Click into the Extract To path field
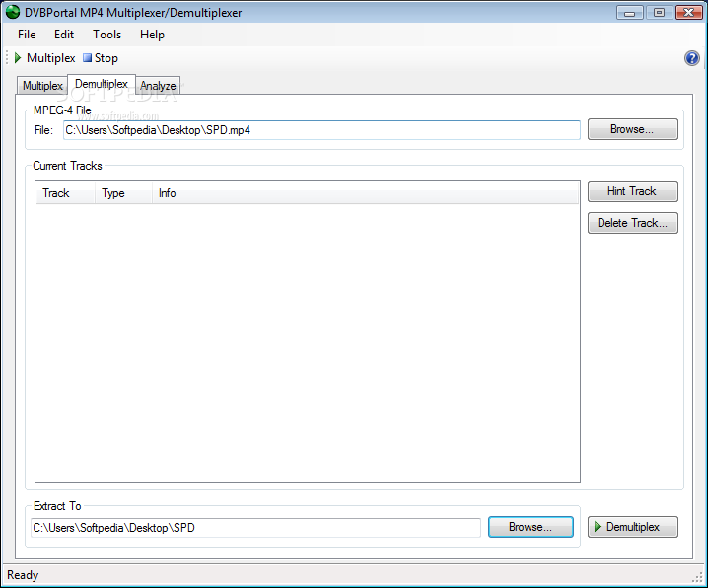 (255, 528)
